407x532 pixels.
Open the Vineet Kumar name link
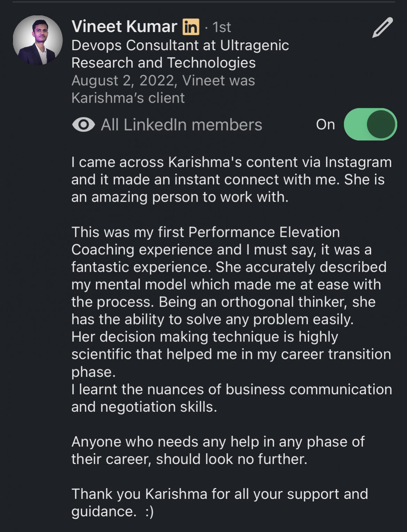(x=124, y=27)
